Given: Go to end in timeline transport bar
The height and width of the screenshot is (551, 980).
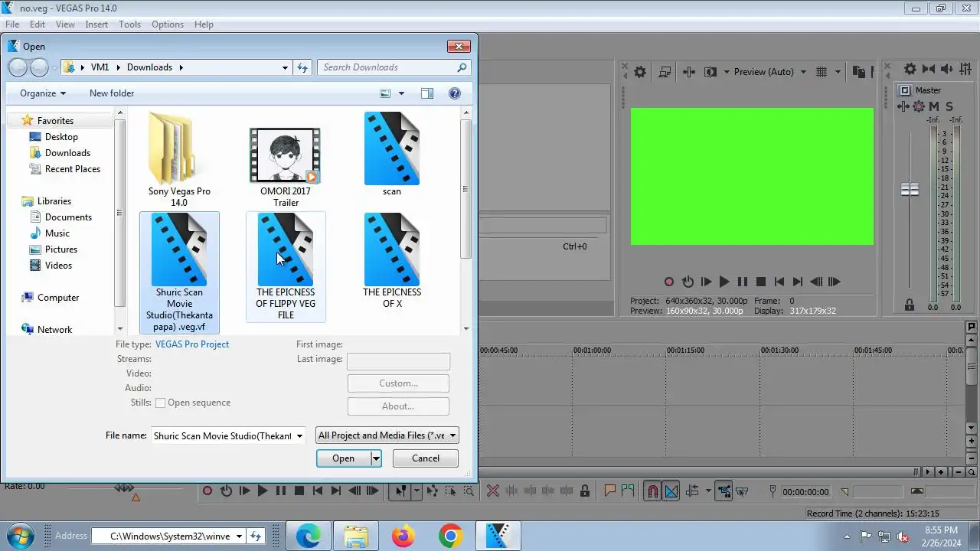Looking at the screenshot, I should (335, 491).
